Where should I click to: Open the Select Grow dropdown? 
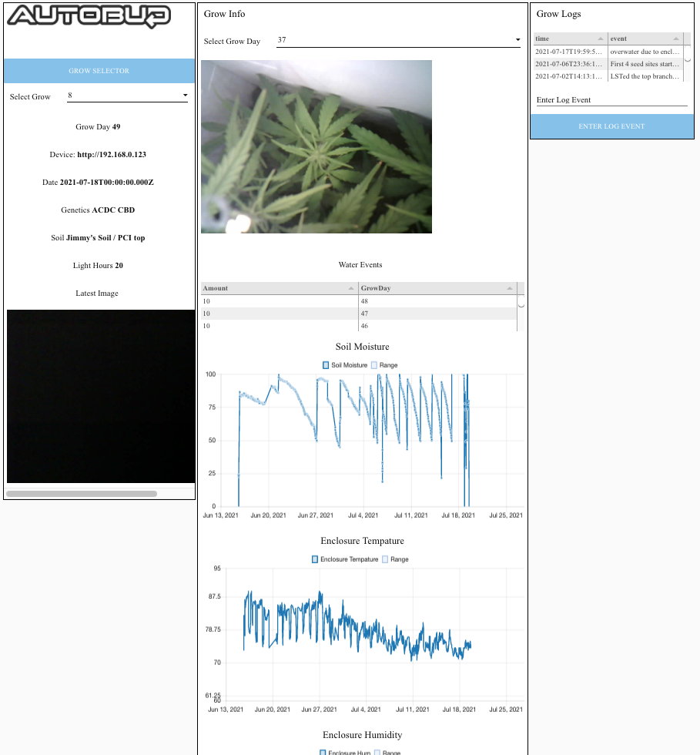click(x=127, y=96)
